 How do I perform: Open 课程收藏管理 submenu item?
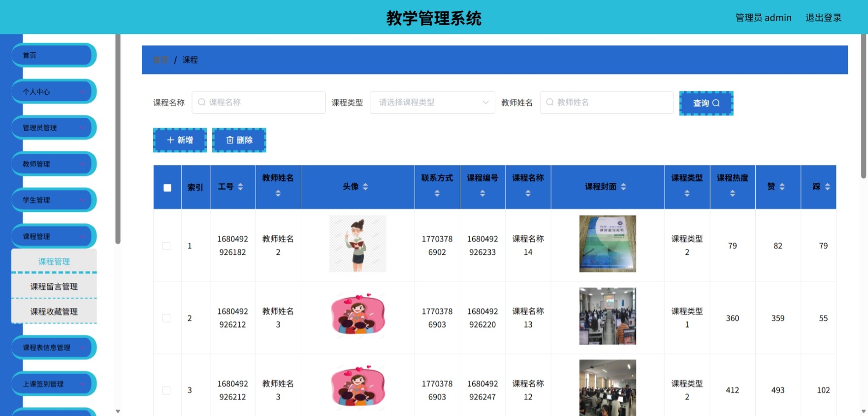point(54,312)
